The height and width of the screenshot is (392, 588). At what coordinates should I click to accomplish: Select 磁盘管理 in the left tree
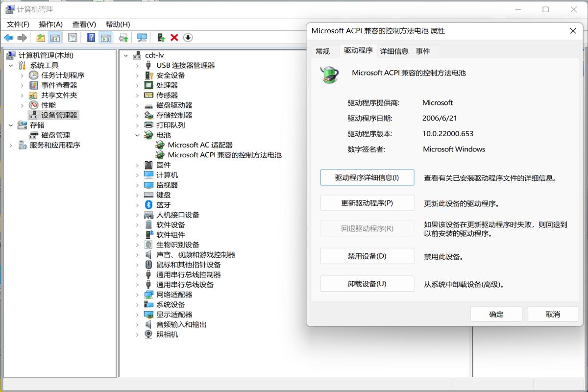click(55, 135)
